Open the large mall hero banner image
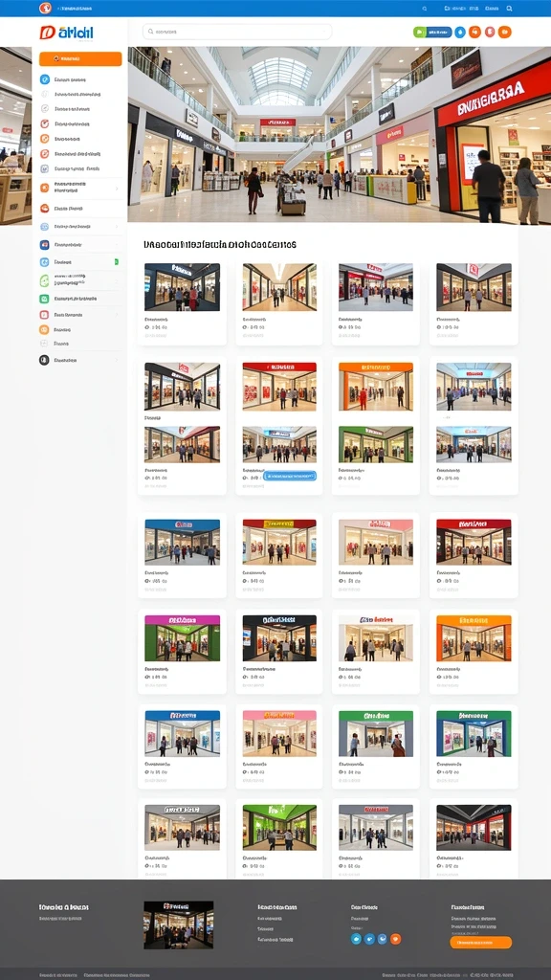Viewport: 551px width, 980px height. [340, 134]
